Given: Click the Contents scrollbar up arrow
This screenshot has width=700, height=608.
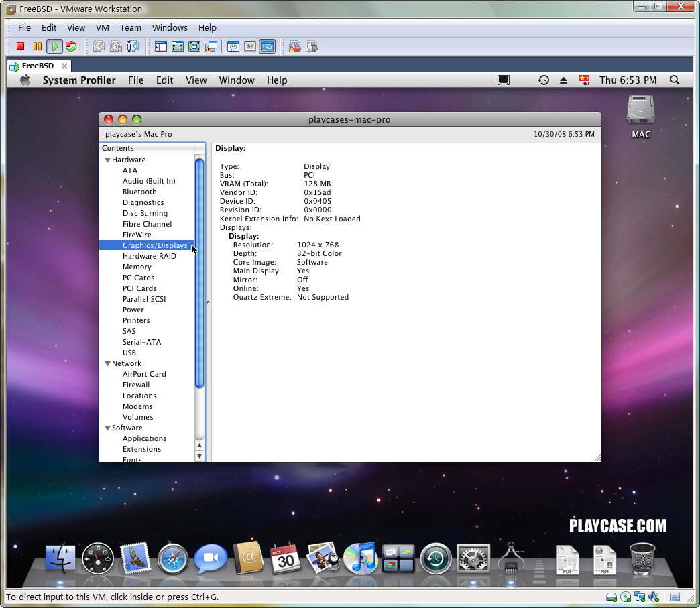Looking at the screenshot, I should 200,445.
